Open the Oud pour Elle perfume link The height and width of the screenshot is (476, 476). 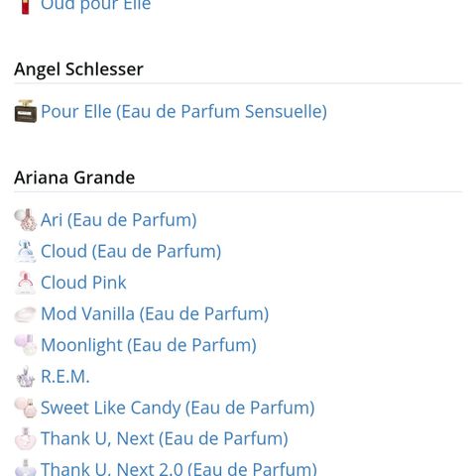pyautogui.click(x=95, y=5)
